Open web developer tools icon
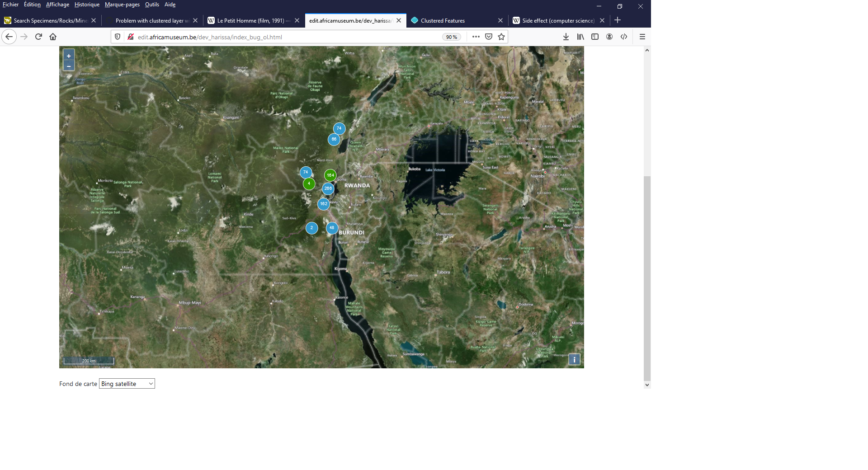 pyautogui.click(x=624, y=37)
